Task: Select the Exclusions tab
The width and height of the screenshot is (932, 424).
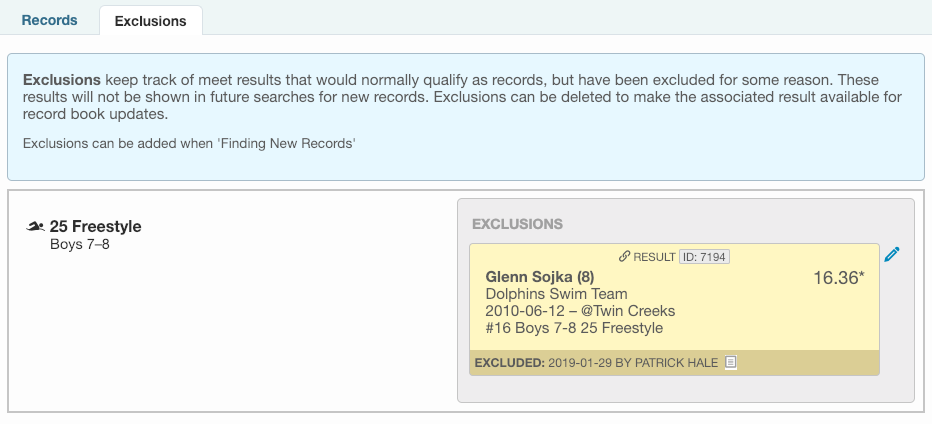Action: [x=150, y=20]
